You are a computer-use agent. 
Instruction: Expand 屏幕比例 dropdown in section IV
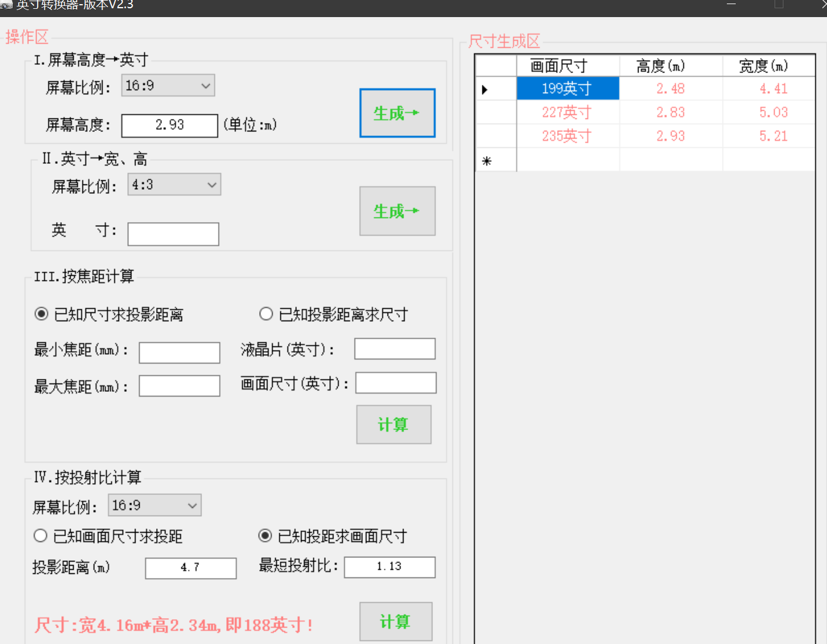(155, 505)
